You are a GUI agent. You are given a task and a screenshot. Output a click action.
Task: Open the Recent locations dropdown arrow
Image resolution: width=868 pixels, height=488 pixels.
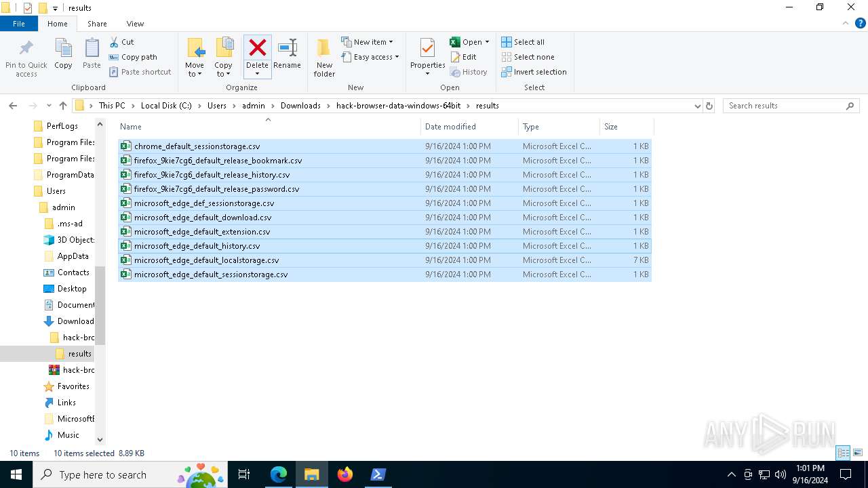click(x=49, y=106)
